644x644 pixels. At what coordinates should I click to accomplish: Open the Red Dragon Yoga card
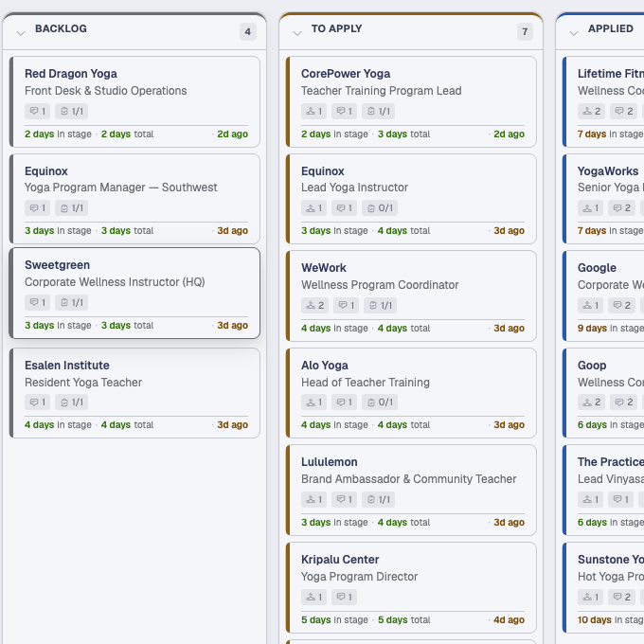[134, 102]
